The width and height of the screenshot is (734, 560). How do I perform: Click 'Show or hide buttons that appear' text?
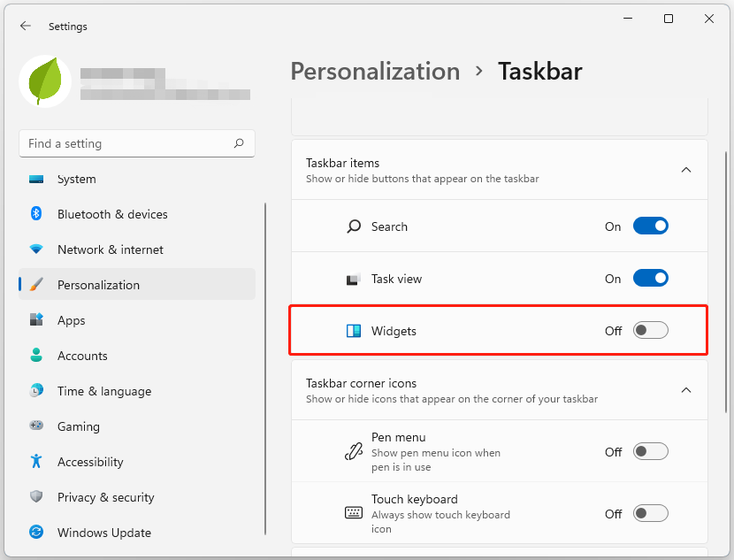[422, 179]
